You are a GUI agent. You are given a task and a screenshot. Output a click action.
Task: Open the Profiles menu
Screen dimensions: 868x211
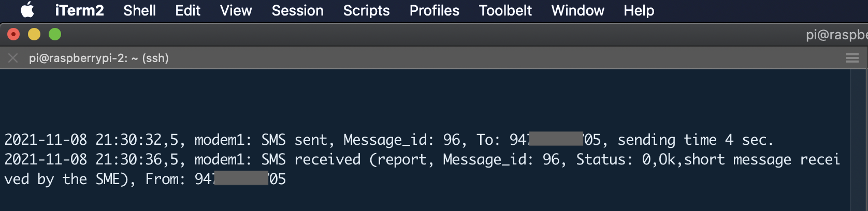pos(434,10)
